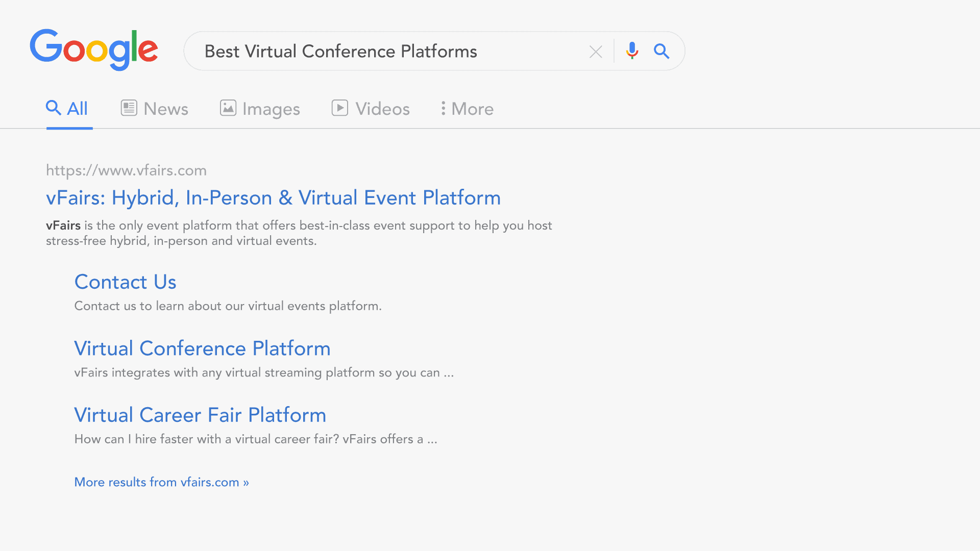Click the newspaper icon beside News
This screenshot has height=551, width=980.
[129, 108]
